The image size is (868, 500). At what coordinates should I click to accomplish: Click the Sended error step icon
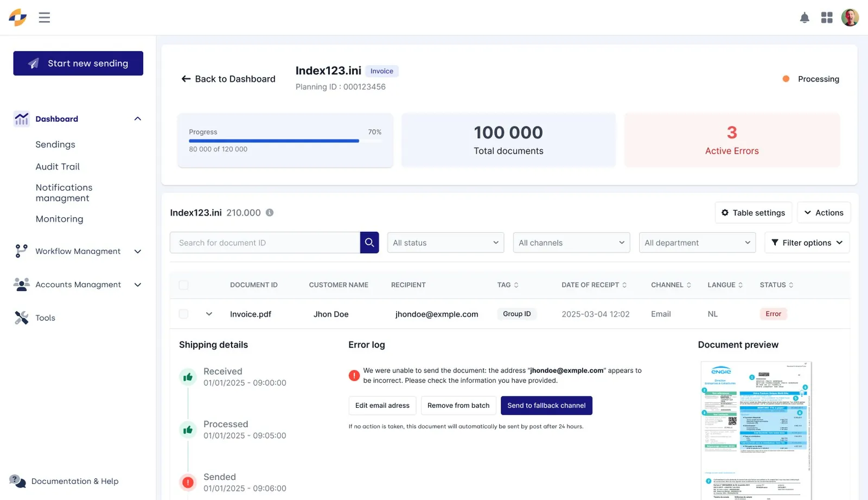188,482
